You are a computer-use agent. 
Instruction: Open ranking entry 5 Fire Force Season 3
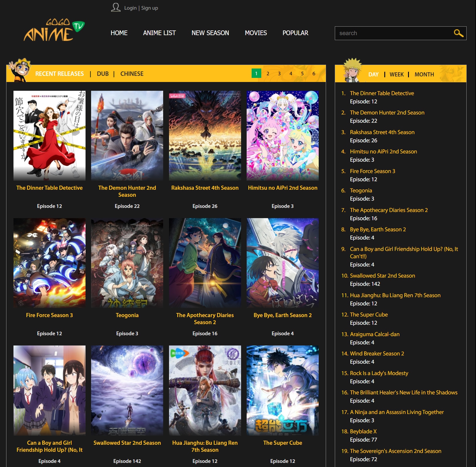pos(373,171)
